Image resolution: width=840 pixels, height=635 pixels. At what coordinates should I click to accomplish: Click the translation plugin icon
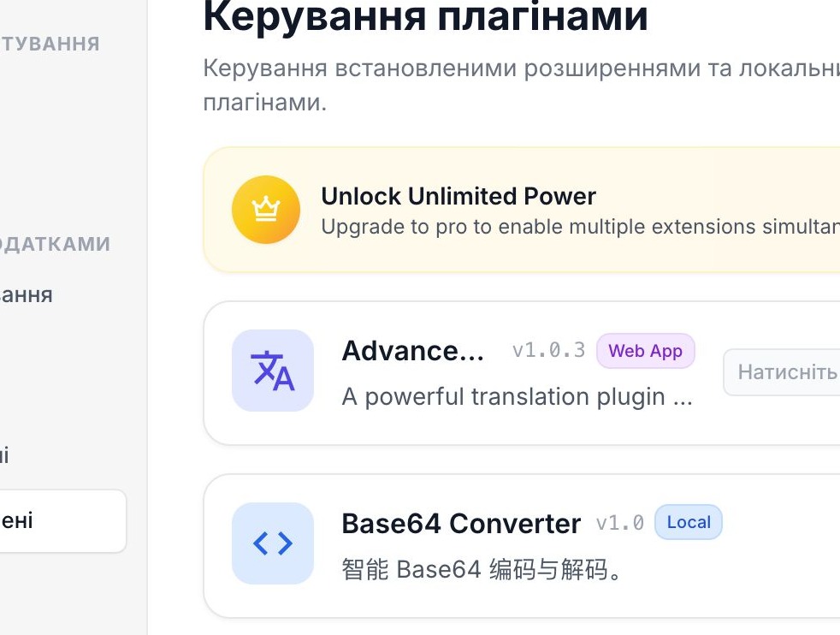(x=273, y=371)
